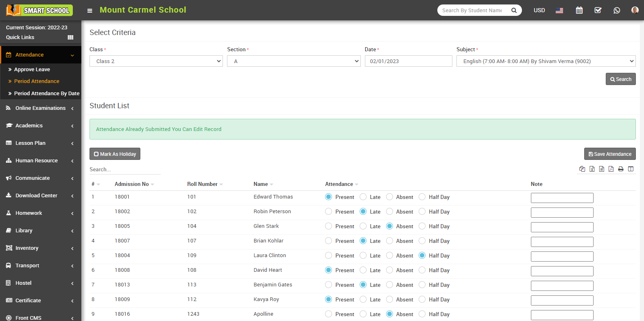Export student list as PDF
Image resolution: width=644 pixels, height=321 pixels.
(x=611, y=169)
